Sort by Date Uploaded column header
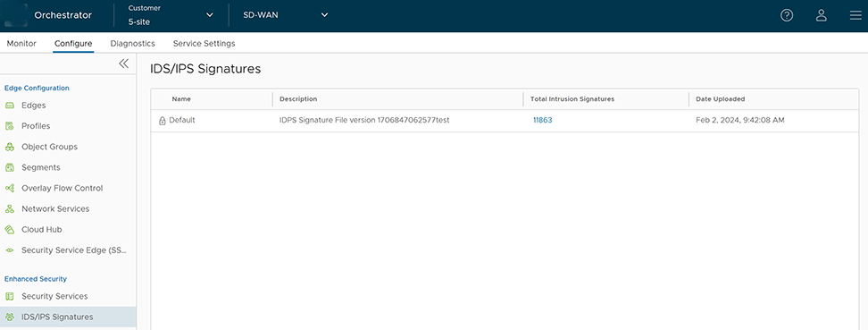Image resolution: width=868 pixels, height=330 pixels. coord(720,99)
